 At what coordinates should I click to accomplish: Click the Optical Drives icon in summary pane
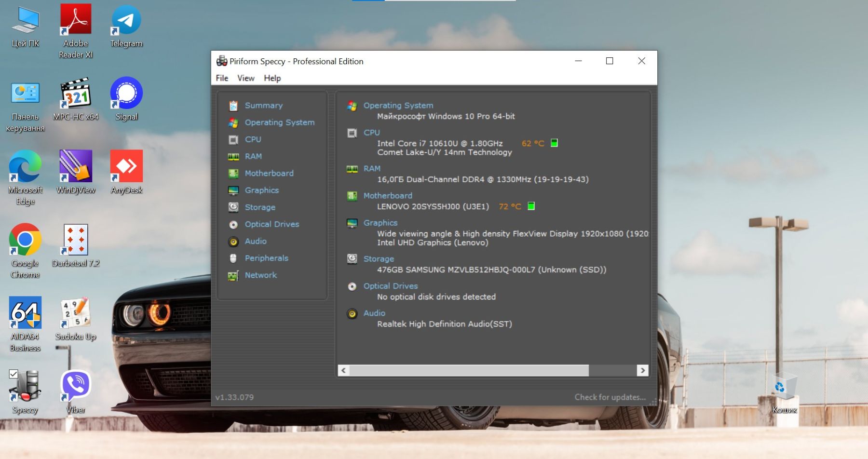pyautogui.click(x=352, y=286)
